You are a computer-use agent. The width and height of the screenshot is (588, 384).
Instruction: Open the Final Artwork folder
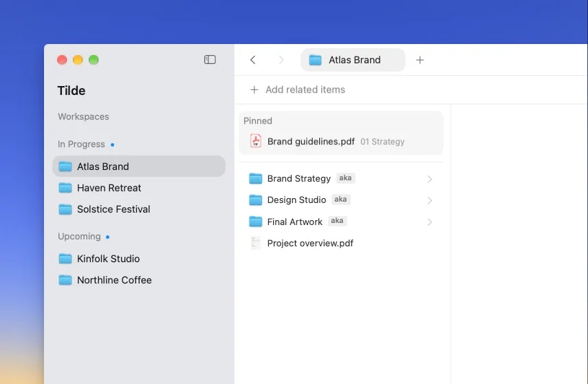coord(340,222)
